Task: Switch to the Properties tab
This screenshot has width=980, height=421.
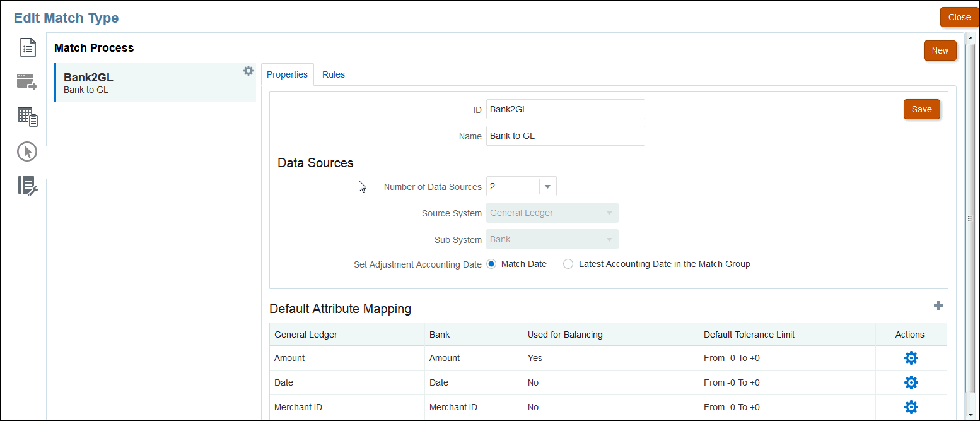Action: tap(287, 74)
